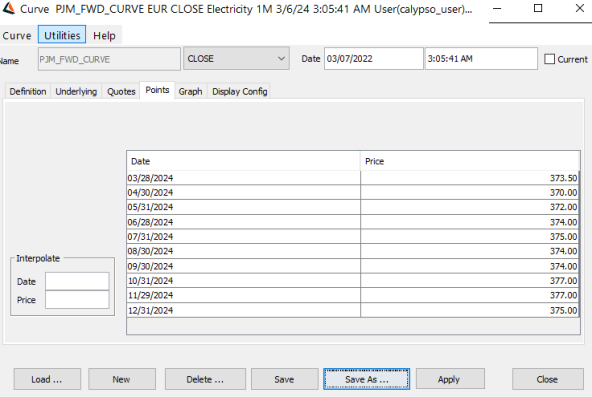Minimize the Curve window

[497, 8]
